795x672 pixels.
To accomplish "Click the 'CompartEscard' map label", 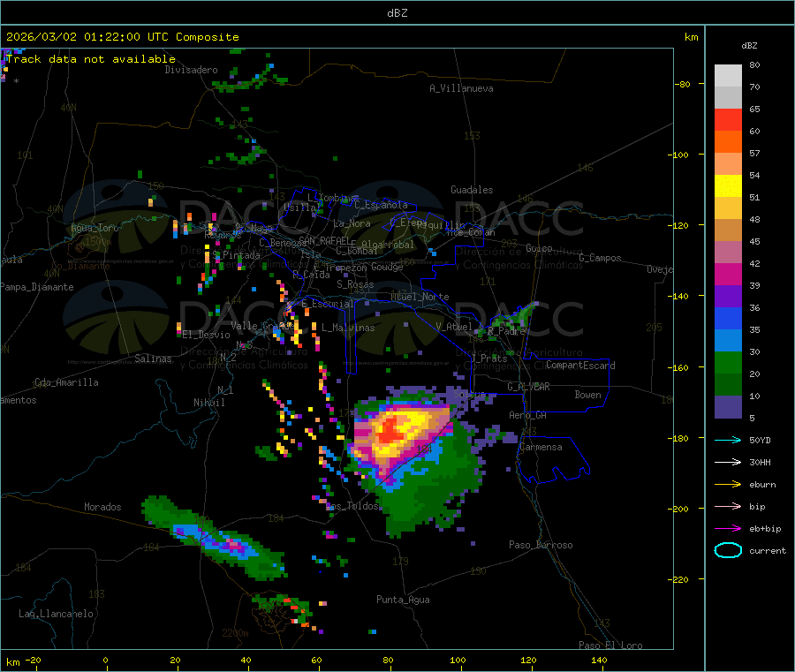I will pos(580,366).
